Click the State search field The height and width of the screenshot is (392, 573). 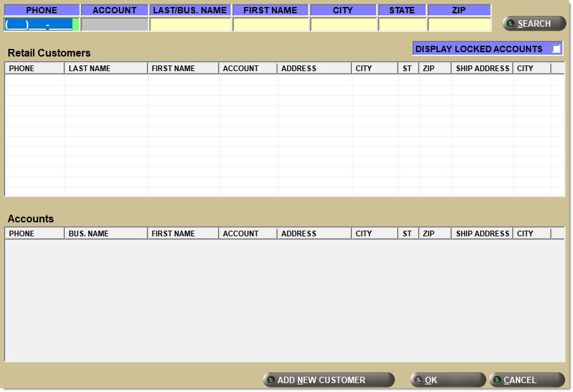pyautogui.click(x=402, y=25)
